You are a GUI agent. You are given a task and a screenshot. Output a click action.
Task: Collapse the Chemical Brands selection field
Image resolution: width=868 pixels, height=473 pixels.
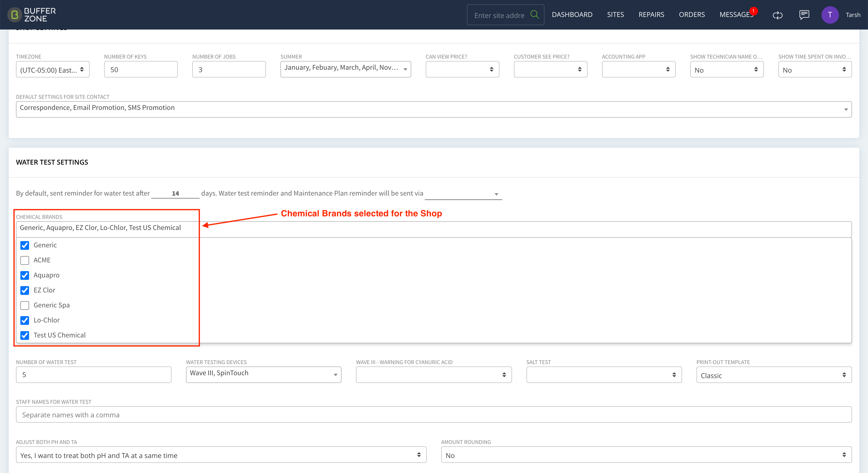coord(434,229)
